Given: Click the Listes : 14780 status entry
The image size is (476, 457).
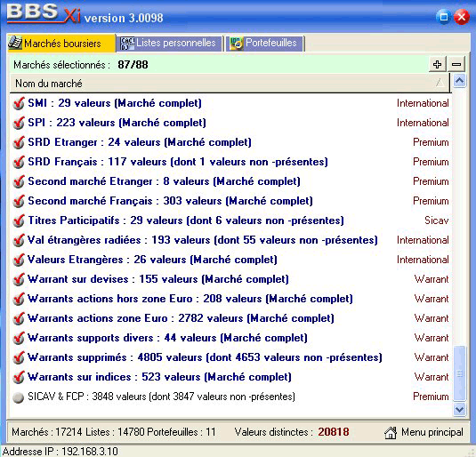Looking at the screenshot, I should (115, 432).
